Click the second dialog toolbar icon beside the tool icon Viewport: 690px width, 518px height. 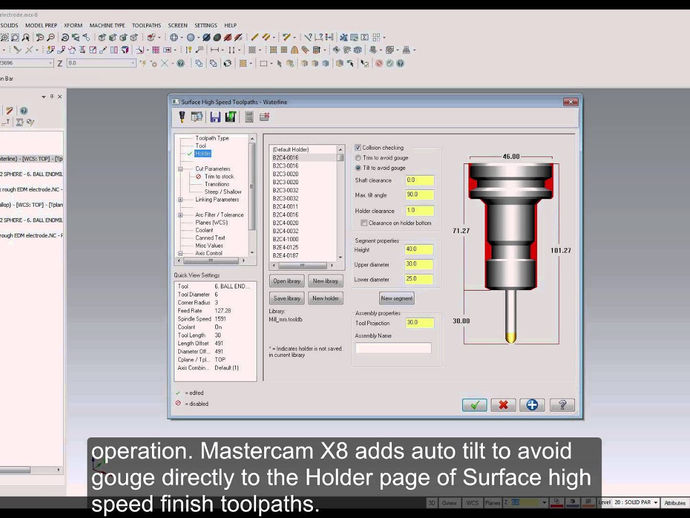tap(197, 117)
